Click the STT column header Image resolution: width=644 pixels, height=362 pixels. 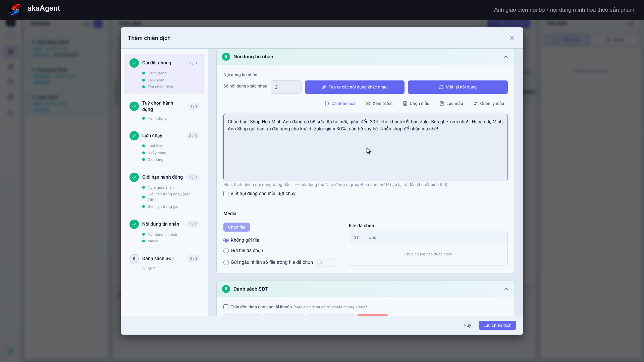(x=358, y=238)
